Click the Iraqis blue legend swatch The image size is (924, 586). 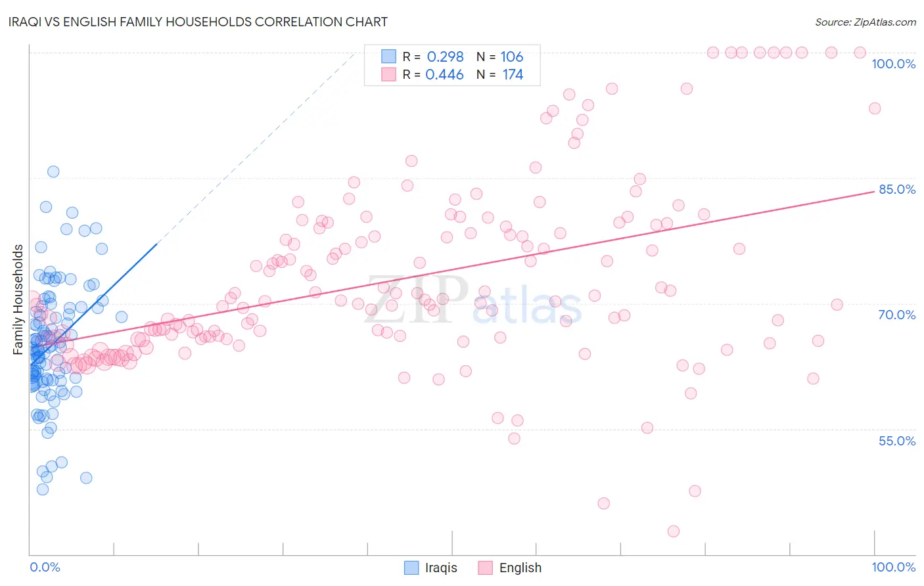411,568
